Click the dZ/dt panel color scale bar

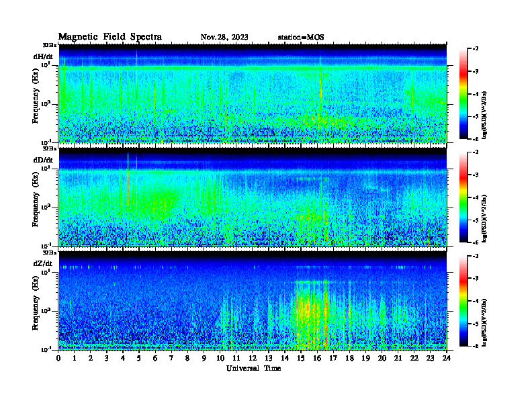[463, 301]
